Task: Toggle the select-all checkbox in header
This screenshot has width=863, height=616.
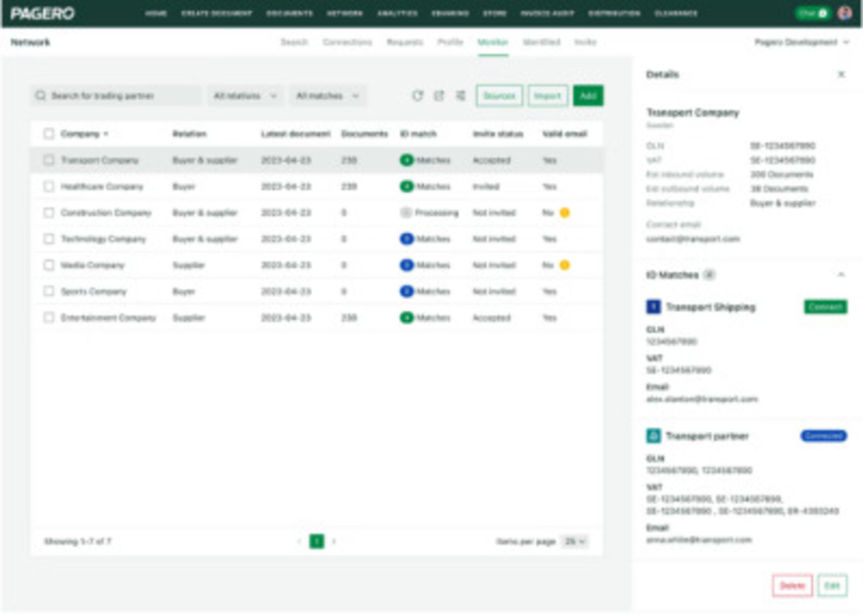Action: click(x=49, y=134)
